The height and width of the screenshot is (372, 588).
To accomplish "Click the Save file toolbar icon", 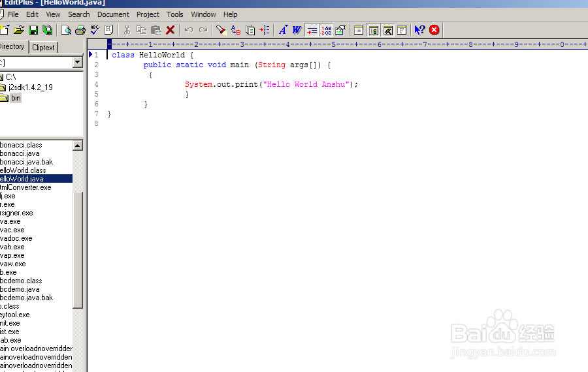I will [33, 30].
